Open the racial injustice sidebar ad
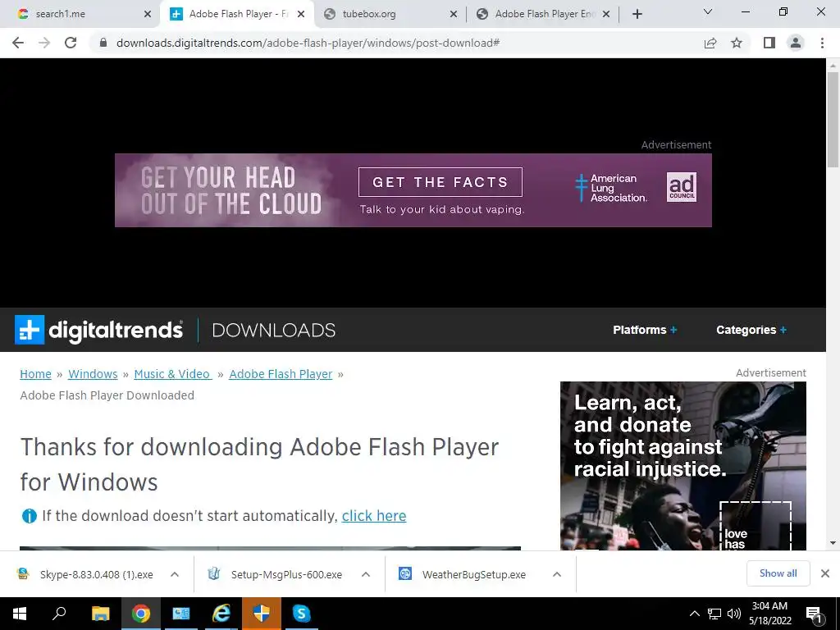The image size is (840, 630). click(x=683, y=466)
